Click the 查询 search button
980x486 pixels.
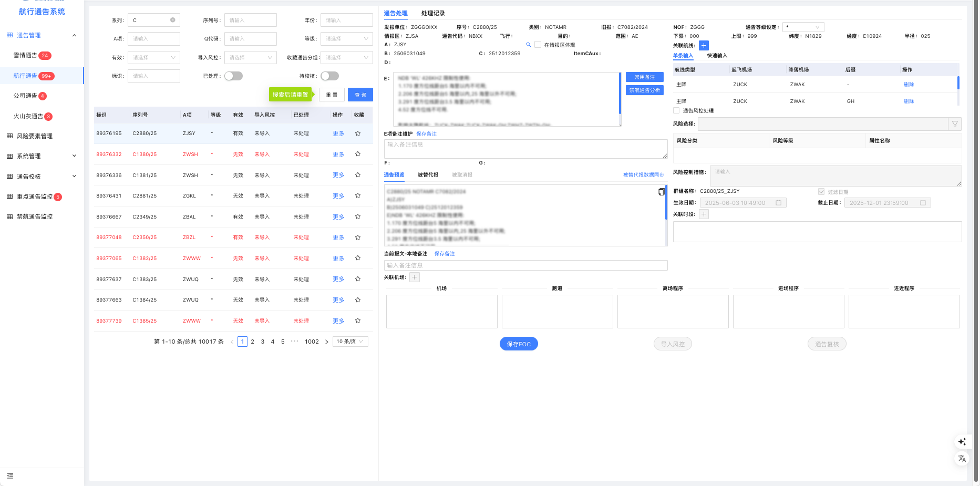point(360,95)
